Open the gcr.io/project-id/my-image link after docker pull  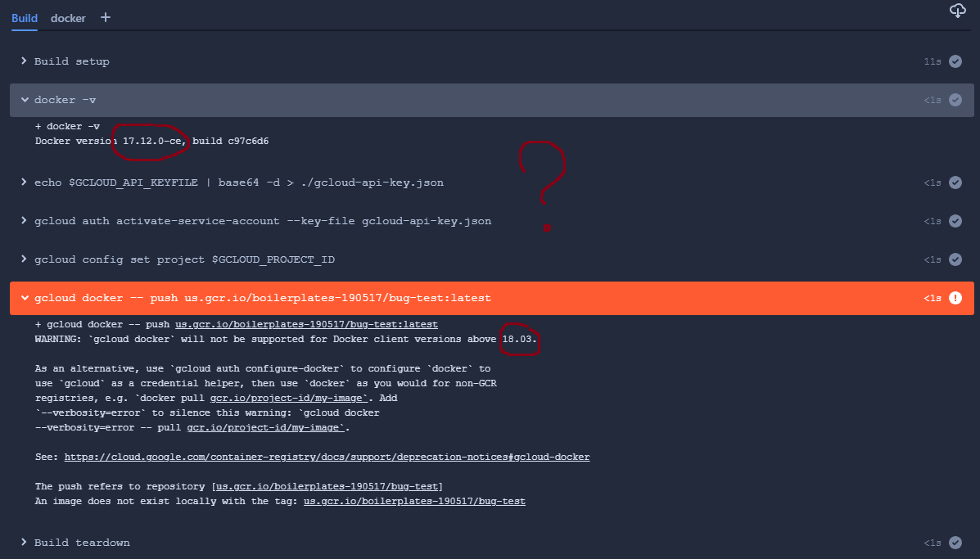(288, 398)
